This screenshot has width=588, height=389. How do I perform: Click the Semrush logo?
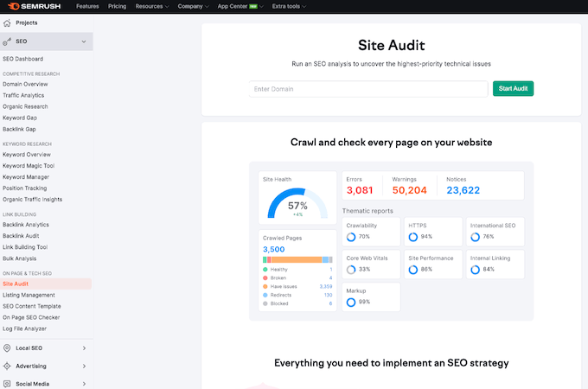coord(34,6)
